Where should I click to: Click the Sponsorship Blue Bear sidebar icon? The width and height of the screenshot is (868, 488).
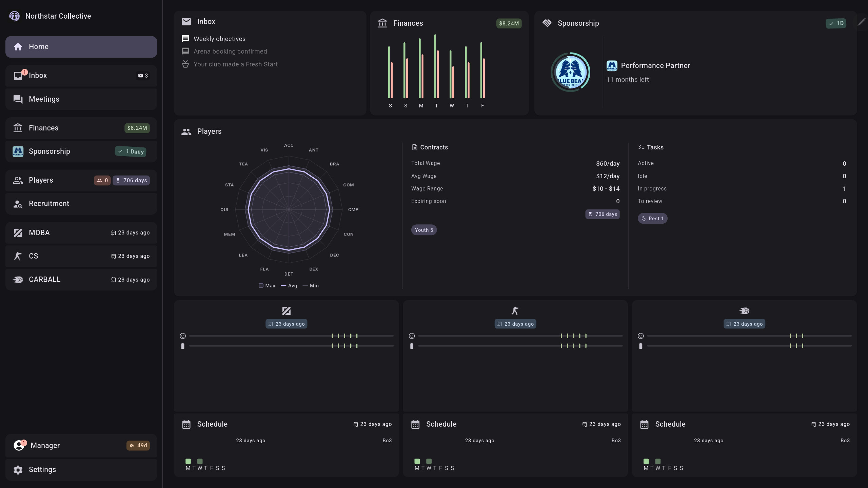18,151
